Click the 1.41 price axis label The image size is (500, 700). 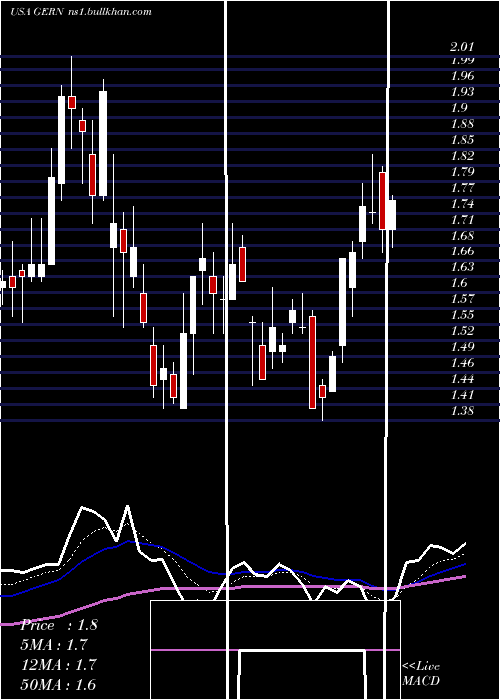pyautogui.click(x=462, y=395)
